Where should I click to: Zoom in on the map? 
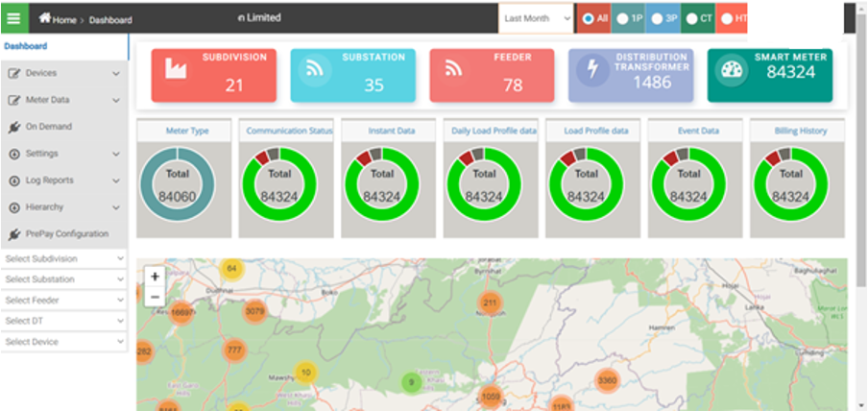click(156, 276)
